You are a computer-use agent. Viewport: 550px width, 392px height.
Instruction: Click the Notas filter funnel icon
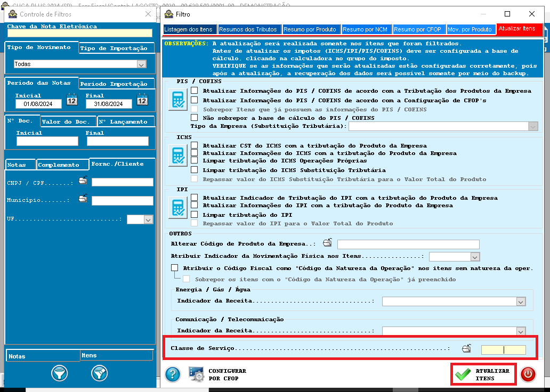click(x=59, y=373)
